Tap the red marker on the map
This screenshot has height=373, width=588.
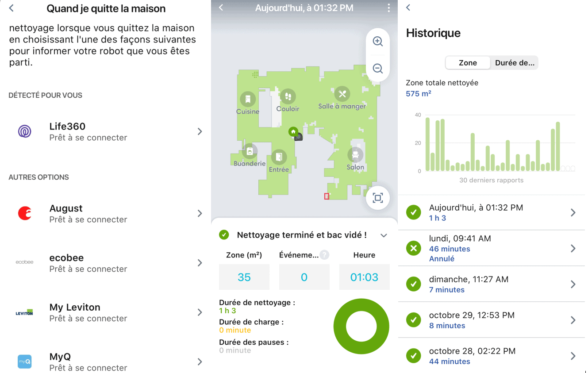(x=327, y=196)
